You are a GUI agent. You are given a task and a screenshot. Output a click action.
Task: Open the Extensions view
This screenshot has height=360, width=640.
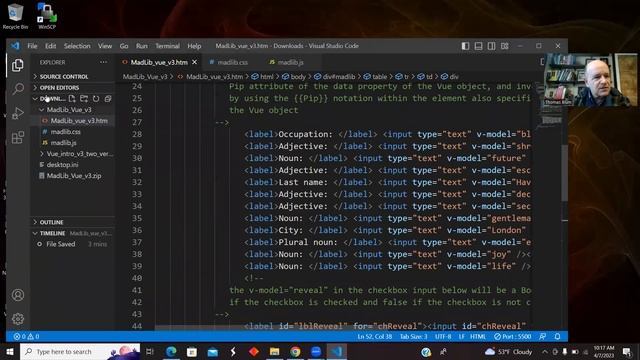click(18, 137)
